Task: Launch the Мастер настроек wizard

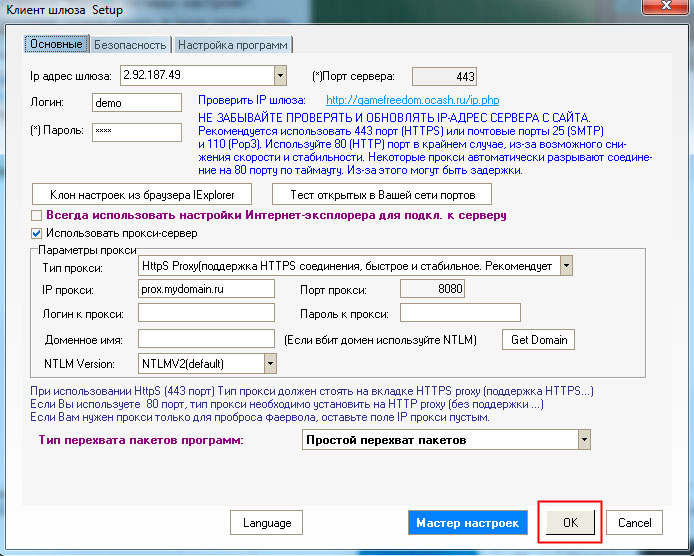Action: coord(467,523)
